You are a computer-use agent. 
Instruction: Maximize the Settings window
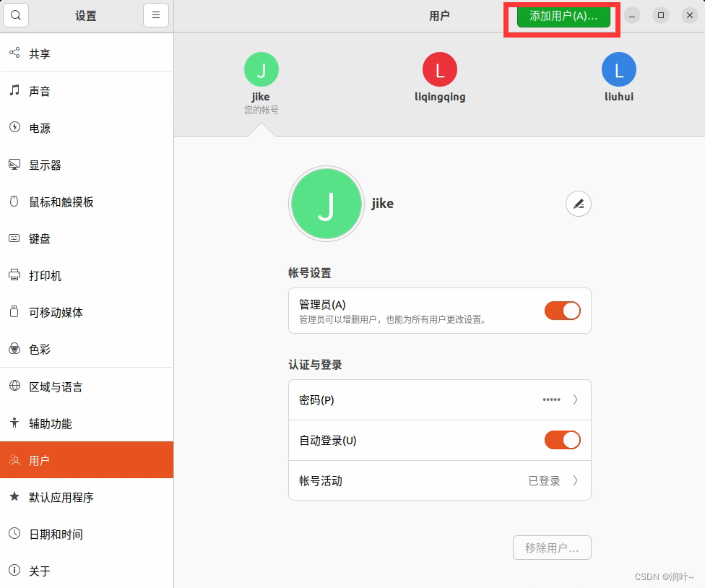coord(661,15)
